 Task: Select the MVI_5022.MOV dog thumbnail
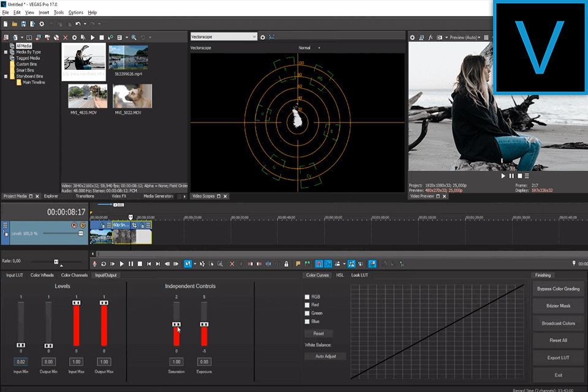(132, 96)
